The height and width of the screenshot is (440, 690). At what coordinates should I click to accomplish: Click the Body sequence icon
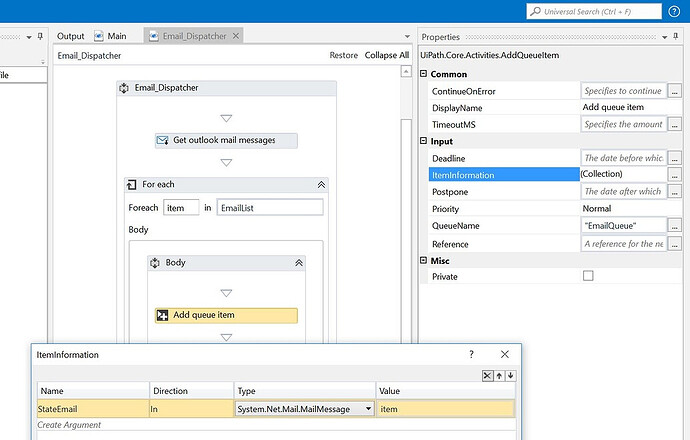click(x=155, y=263)
